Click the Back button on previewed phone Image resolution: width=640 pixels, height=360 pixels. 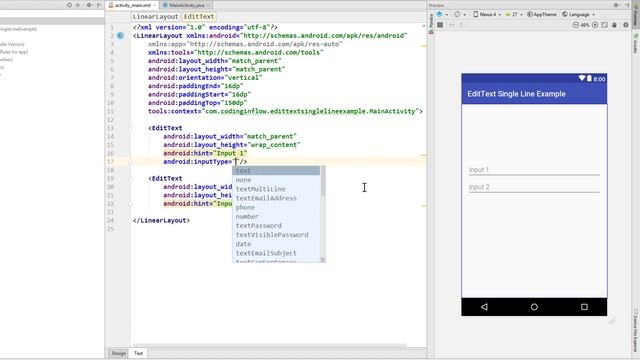(484, 307)
